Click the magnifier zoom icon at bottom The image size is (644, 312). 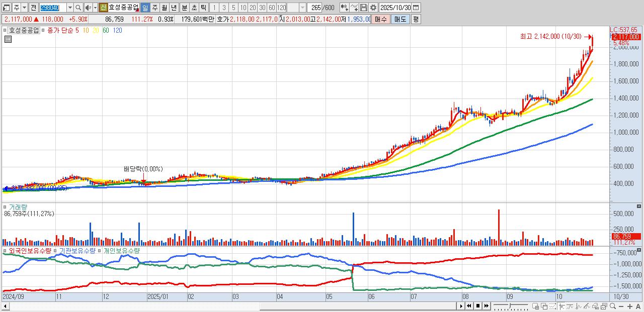click(x=613, y=306)
